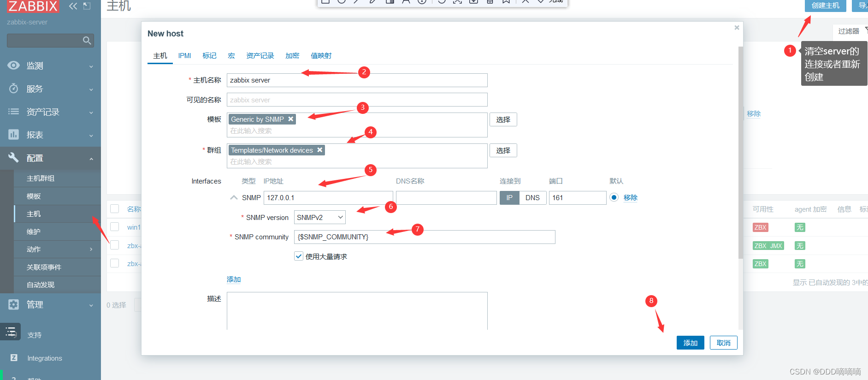The width and height of the screenshot is (868, 380).
Task: Collapse the 配置 menu chevron
Action: pyautogui.click(x=91, y=159)
